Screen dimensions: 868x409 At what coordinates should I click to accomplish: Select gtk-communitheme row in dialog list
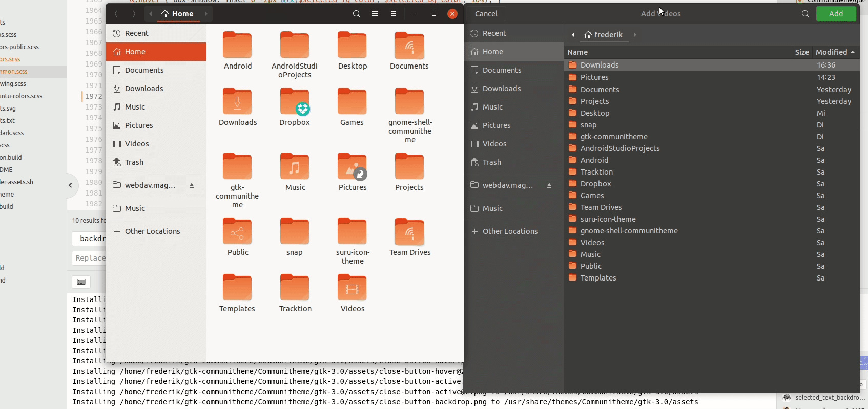click(x=712, y=137)
